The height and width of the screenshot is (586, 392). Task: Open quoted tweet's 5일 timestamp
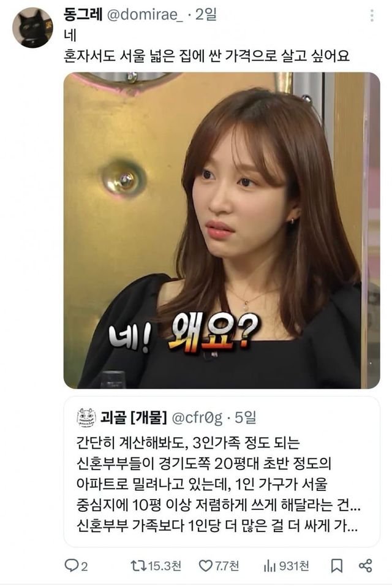(x=245, y=417)
